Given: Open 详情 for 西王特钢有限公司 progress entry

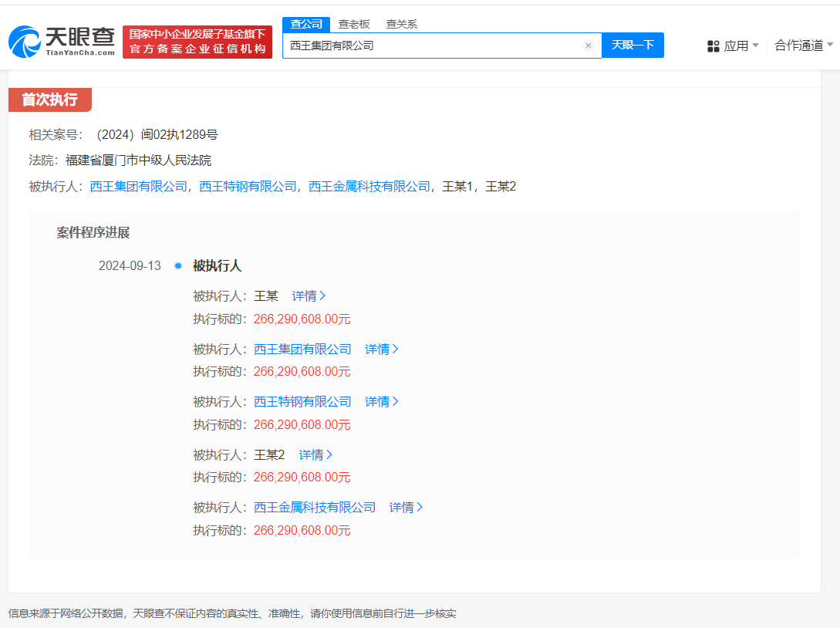Looking at the screenshot, I should coord(381,402).
